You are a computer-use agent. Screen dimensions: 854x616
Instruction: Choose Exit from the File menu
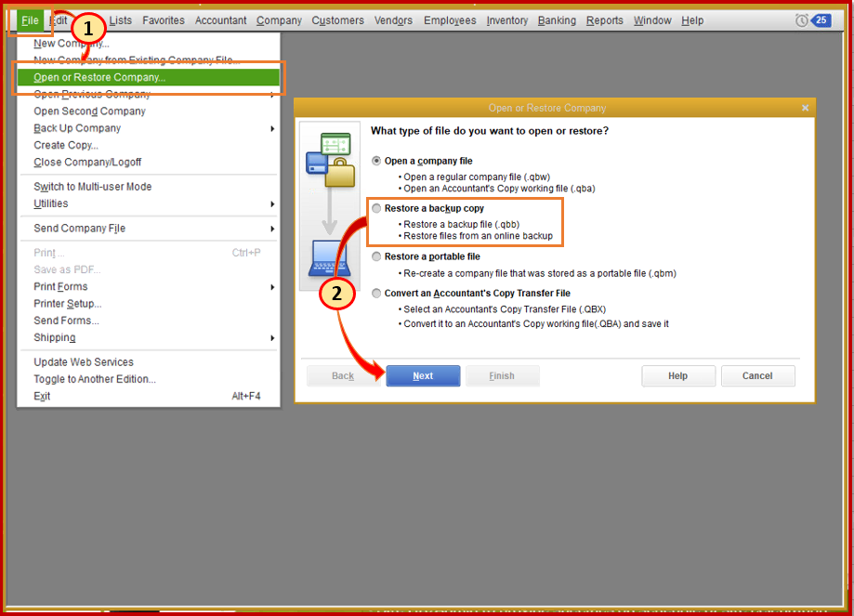tap(148, 397)
